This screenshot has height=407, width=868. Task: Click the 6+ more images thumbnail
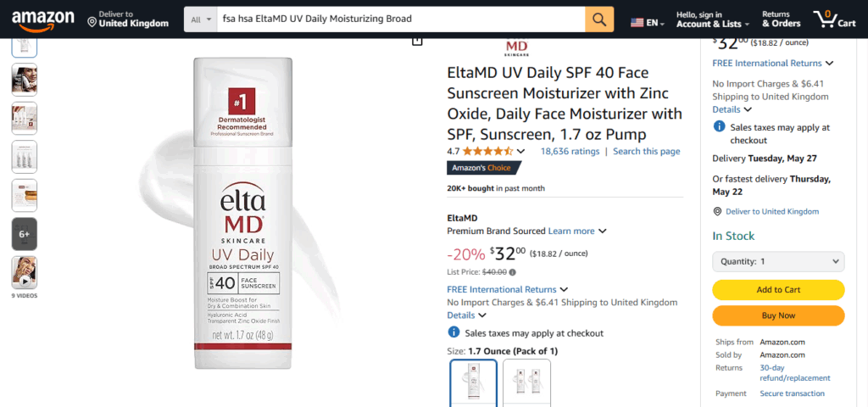pos(25,234)
